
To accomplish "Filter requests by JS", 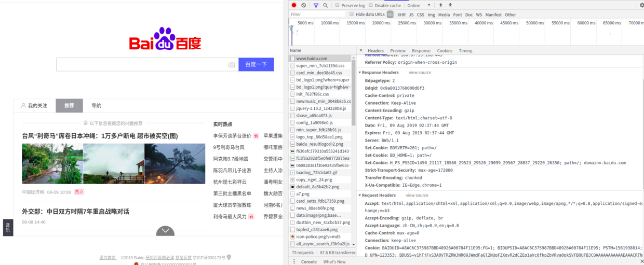I will pyautogui.click(x=411, y=15).
